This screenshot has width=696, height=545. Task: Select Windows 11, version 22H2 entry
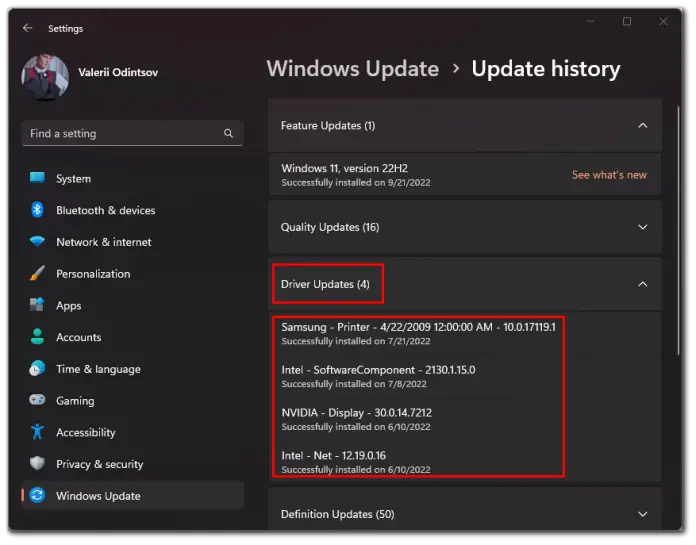(x=465, y=174)
